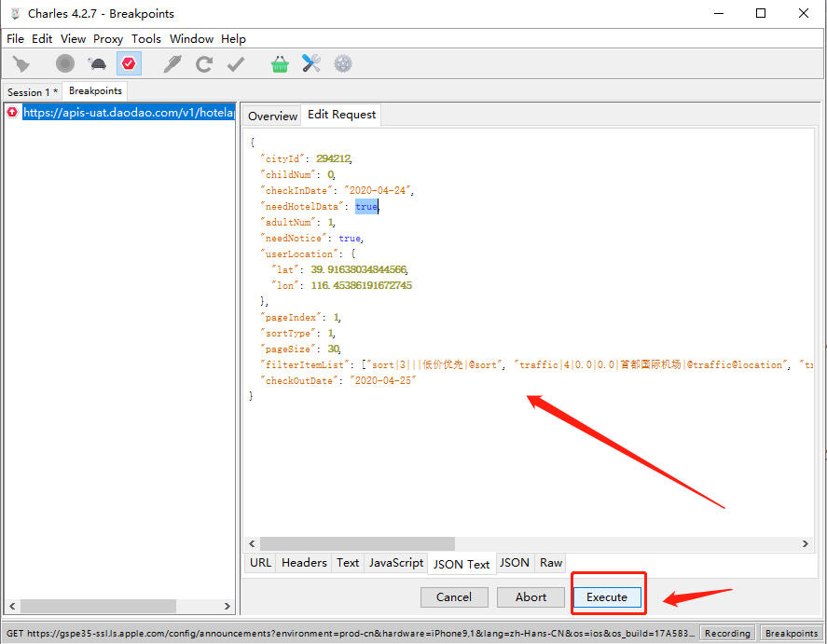827x644 pixels.
Task: Open the settings gear icon
Action: click(343, 63)
